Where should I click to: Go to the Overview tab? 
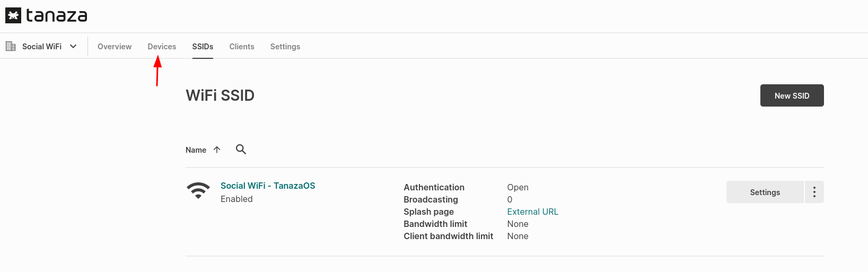pos(115,47)
